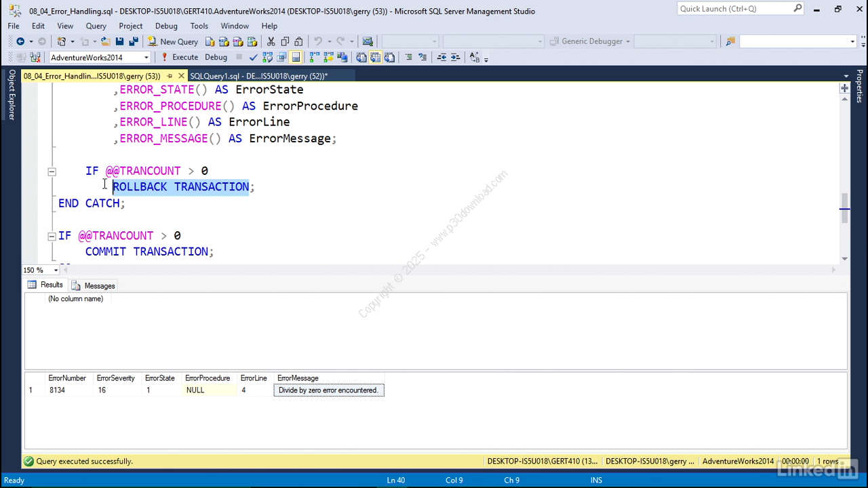Open the Tools menu
The height and width of the screenshot is (488, 868).
199,26
